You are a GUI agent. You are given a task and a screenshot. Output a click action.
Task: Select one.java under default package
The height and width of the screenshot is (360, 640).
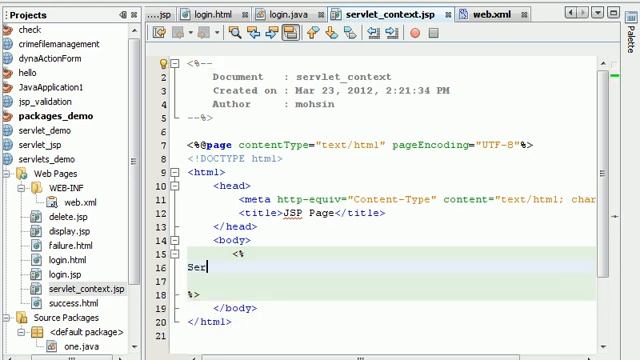[81, 347]
